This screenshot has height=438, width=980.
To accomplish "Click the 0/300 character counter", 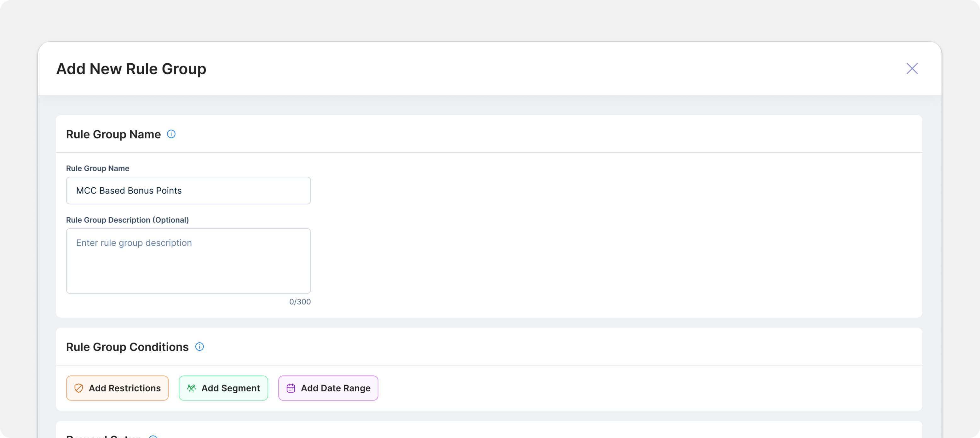I will click(300, 302).
